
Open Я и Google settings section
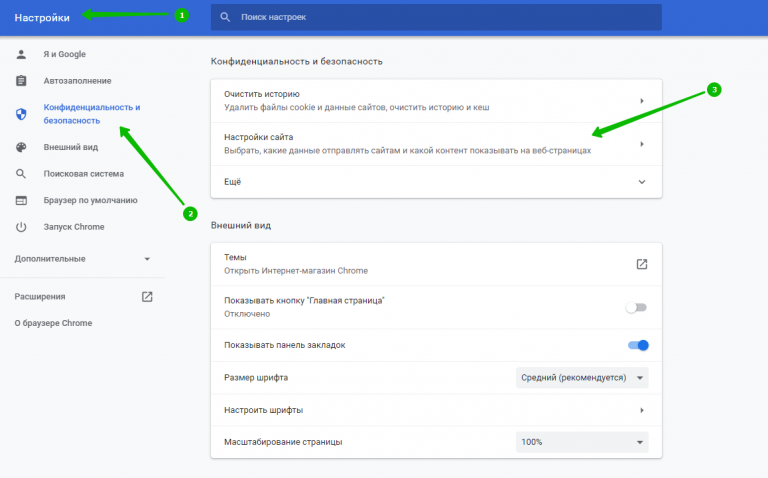[x=64, y=54]
